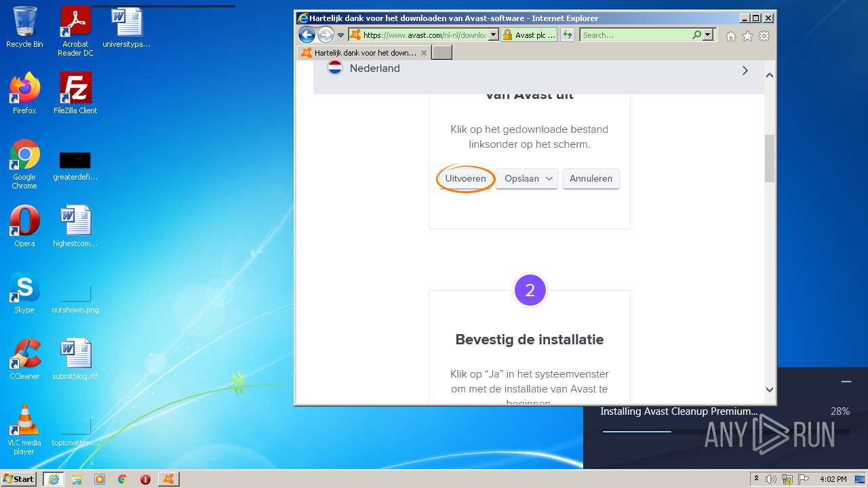Launch Opera from the desktop

(24, 226)
